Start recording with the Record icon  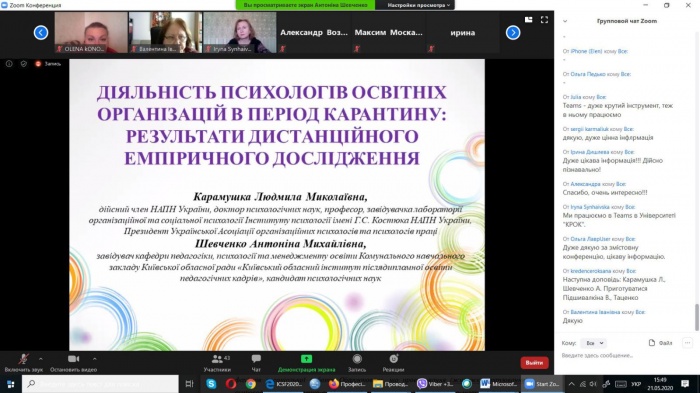[x=357, y=359]
